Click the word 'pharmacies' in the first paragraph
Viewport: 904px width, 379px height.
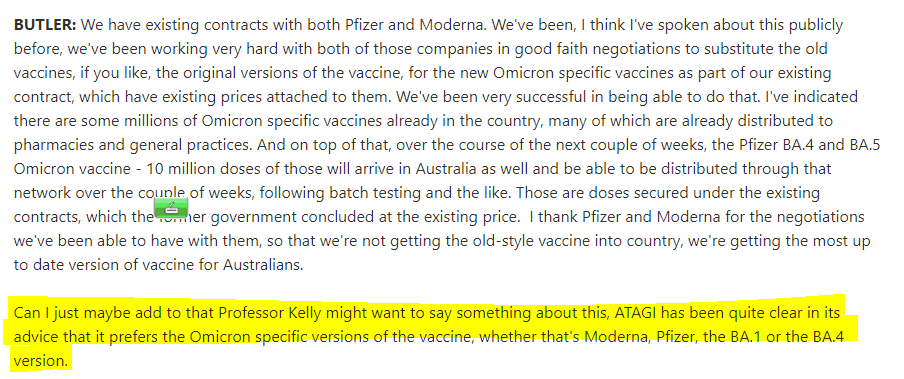(x=46, y=145)
